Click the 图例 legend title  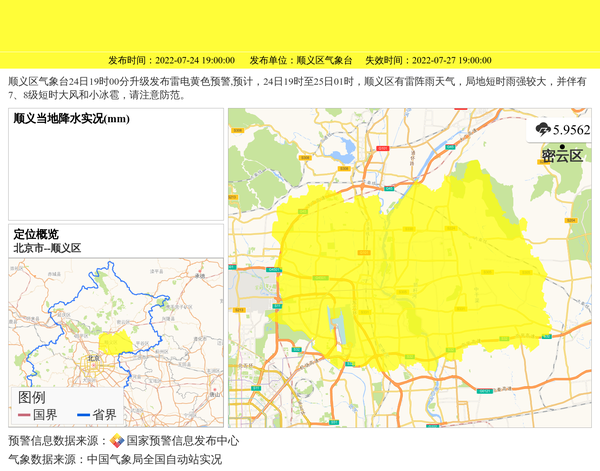[32, 397]
